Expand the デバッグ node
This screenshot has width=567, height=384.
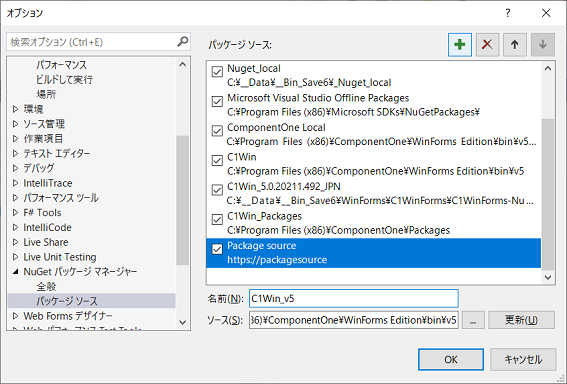(x=16, y=168)
